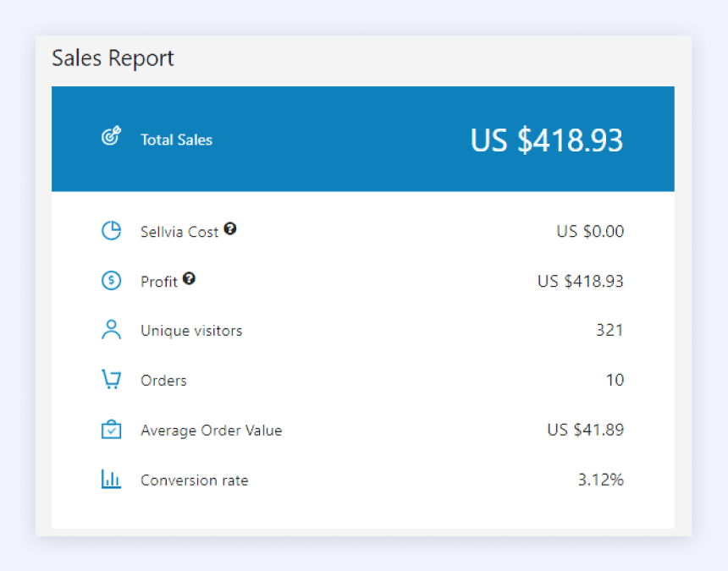Click the Unique visitors person icon

click(112, 330)
